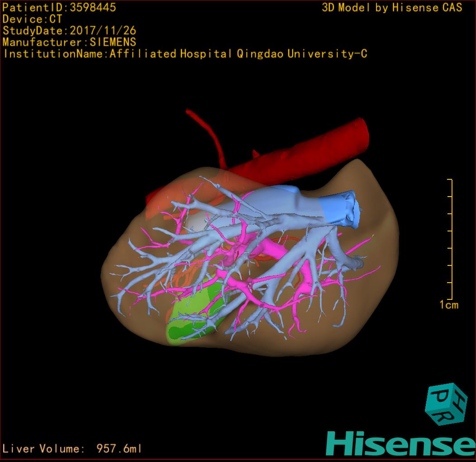476x462 pixels.
Task: Click the InstitutionName Affiliated Hospital Qingdao text
Action: pos(185,54)
